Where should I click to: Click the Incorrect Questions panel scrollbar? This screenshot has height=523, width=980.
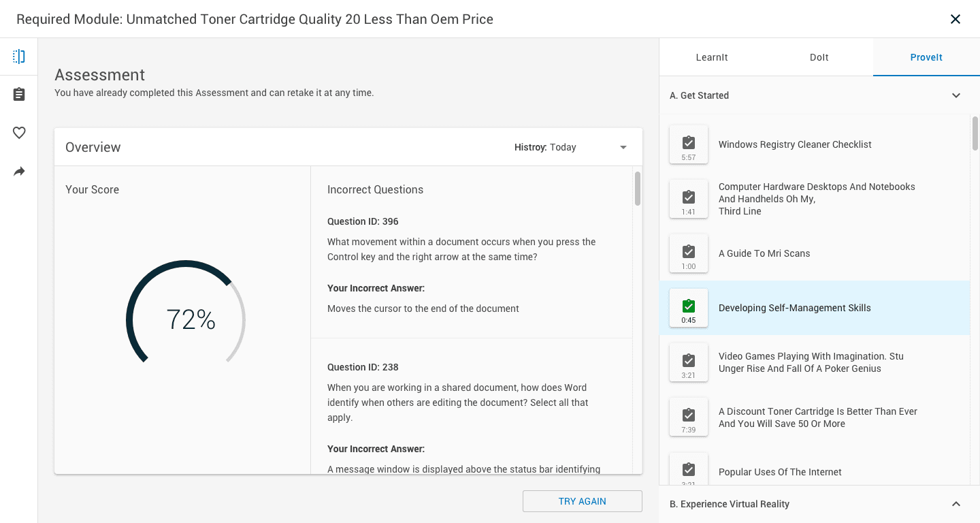[x=638, y=189]
